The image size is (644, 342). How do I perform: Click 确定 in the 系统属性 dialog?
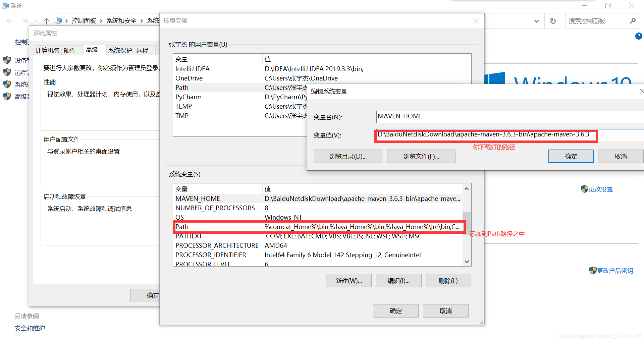(x=145, y=295)
